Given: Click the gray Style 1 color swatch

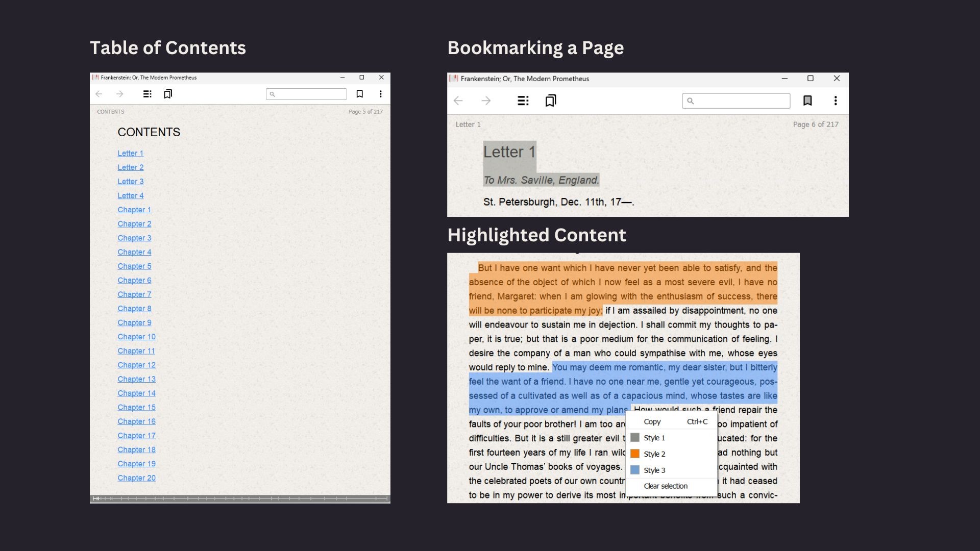Looking at the screenshot, I should [x=635, y=438].
